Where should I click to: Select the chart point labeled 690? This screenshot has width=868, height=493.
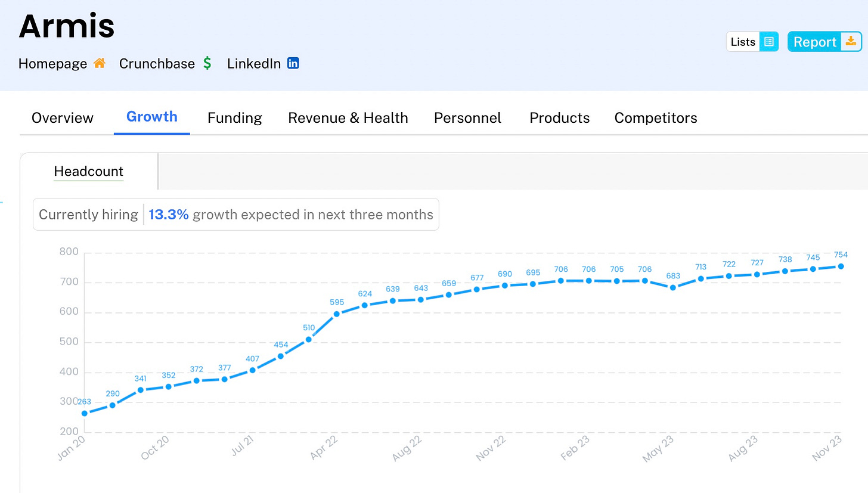(505, 285)
